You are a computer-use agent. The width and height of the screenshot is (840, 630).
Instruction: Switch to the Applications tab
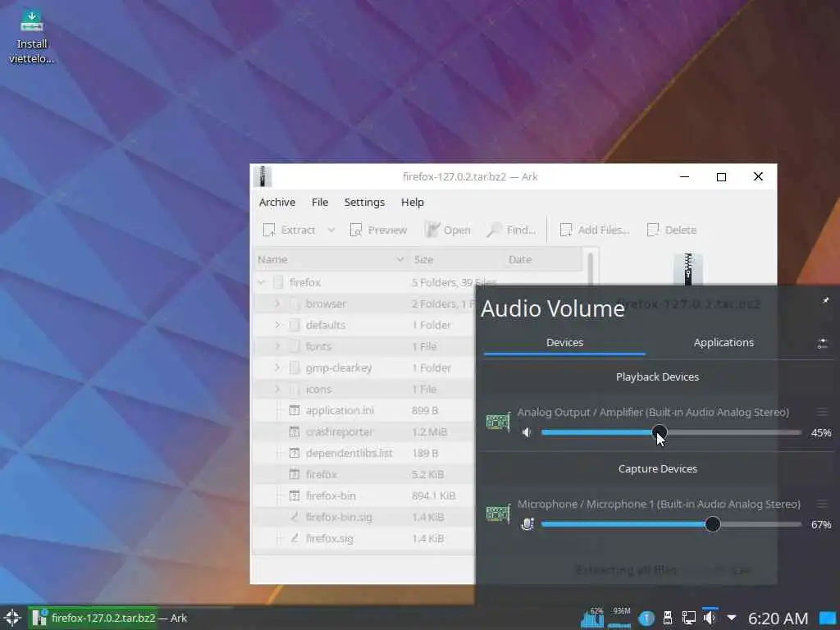[x=724, y=343]
